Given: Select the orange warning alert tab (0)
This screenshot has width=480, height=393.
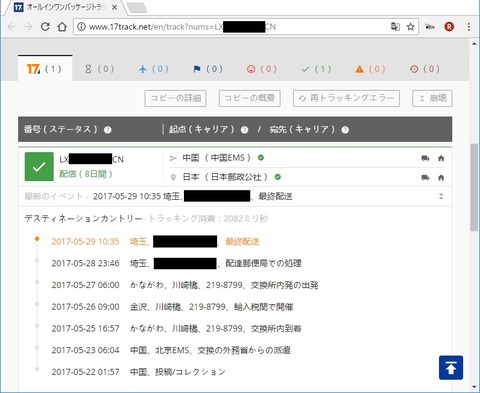Looking at the screenshot, I should 370,69.
